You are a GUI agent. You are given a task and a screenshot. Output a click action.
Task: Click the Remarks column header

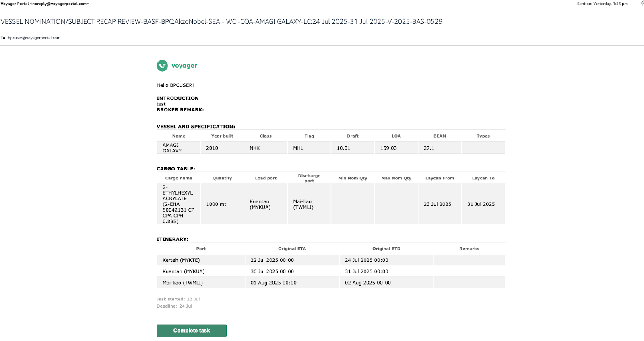469,249
